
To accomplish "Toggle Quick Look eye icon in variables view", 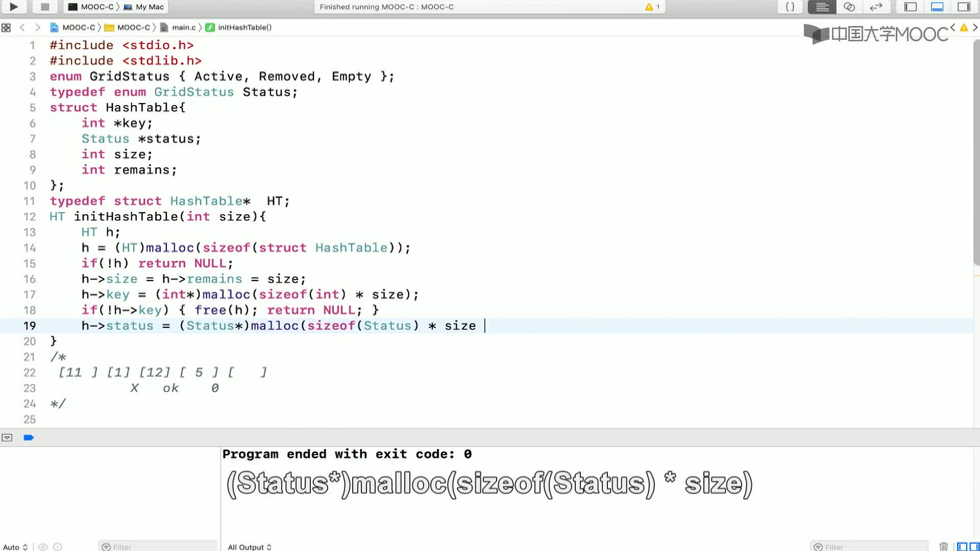I will [x=43, y=547].
